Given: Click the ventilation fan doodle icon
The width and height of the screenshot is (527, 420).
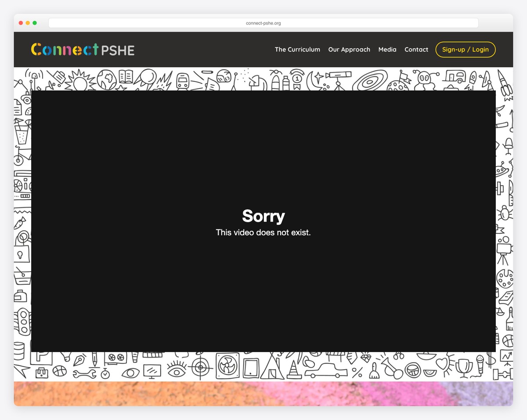Looking at the screenshot, I should 227,366.
